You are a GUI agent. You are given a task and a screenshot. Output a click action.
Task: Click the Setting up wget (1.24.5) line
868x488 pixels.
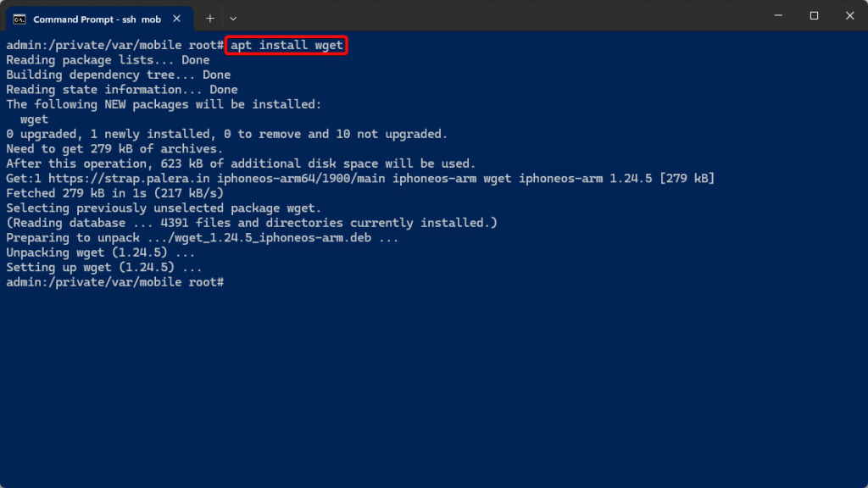pos(104,267)
